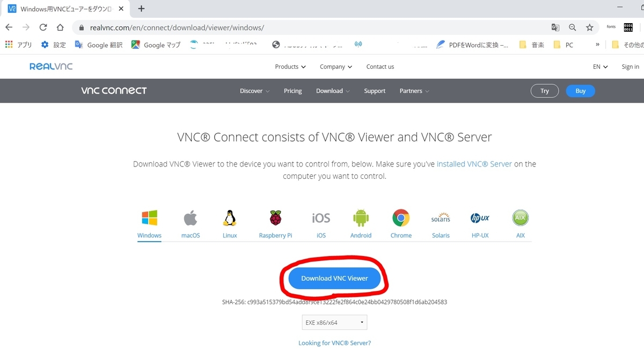The height and width of the screenshot is (349, 644).
Task: Select the Windows用VNCビューアー browser tab
Action: 65,9
